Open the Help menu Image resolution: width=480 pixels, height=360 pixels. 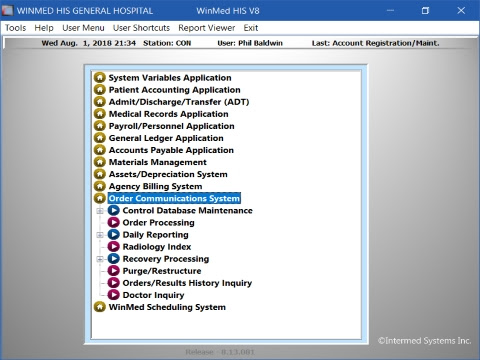44,28
